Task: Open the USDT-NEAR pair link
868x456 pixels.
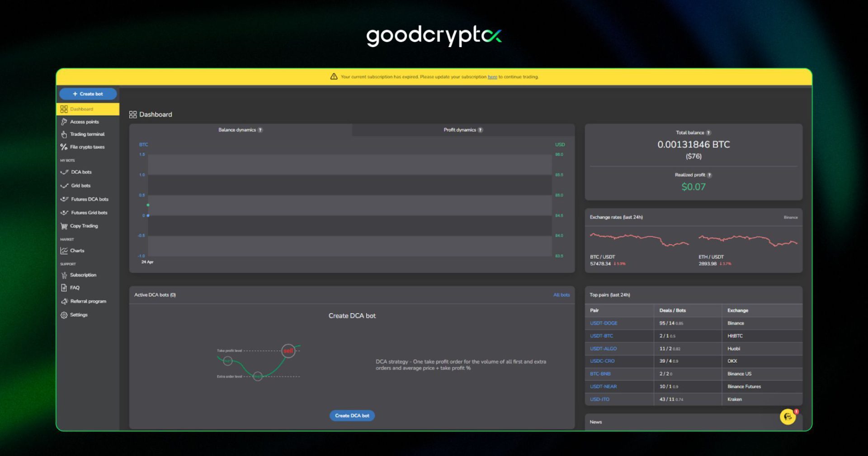Action: (x=603, y=386)
